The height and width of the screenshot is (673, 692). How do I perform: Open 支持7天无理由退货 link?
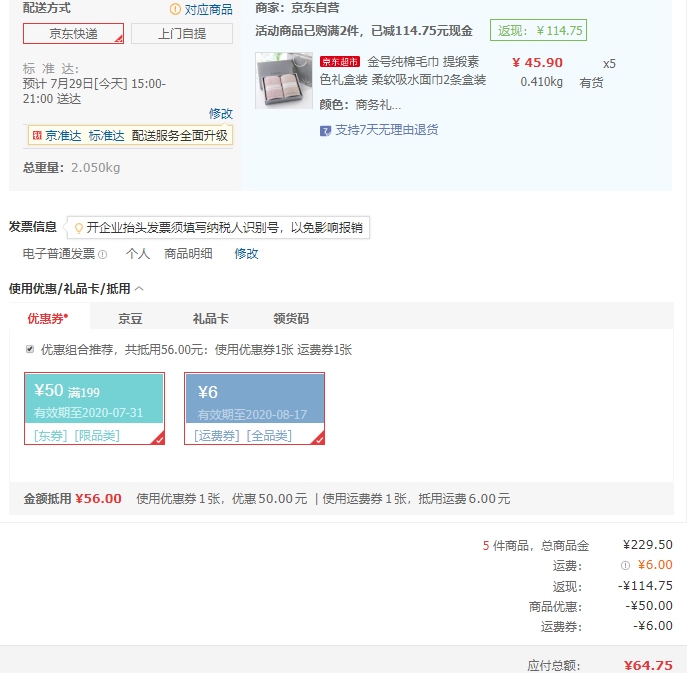[387, 130]
